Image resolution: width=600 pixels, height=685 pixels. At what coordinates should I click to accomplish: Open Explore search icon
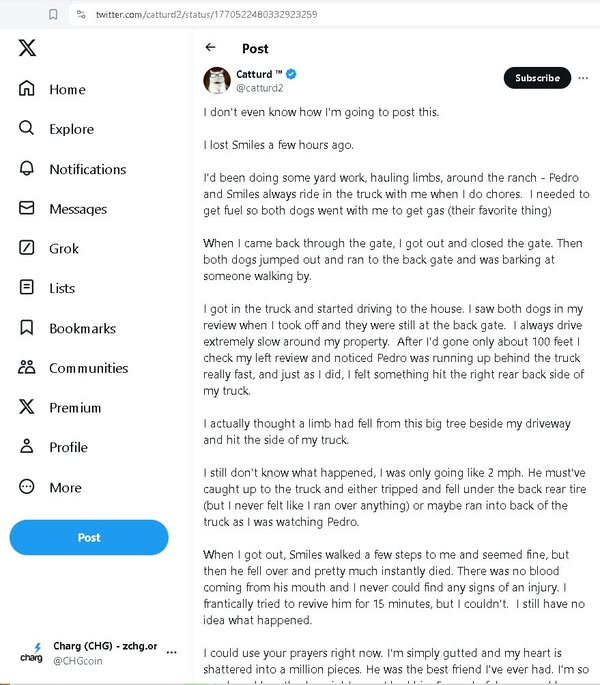(27, 129)
